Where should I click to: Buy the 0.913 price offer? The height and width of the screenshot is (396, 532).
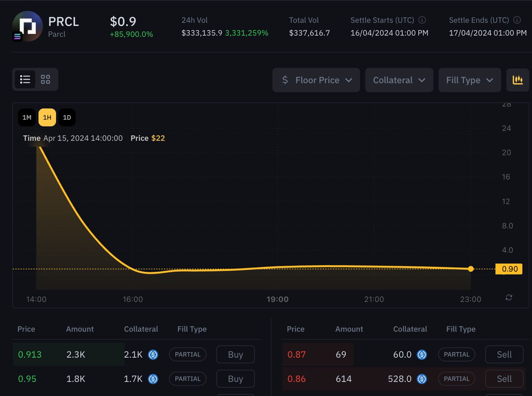click(235, 354)
